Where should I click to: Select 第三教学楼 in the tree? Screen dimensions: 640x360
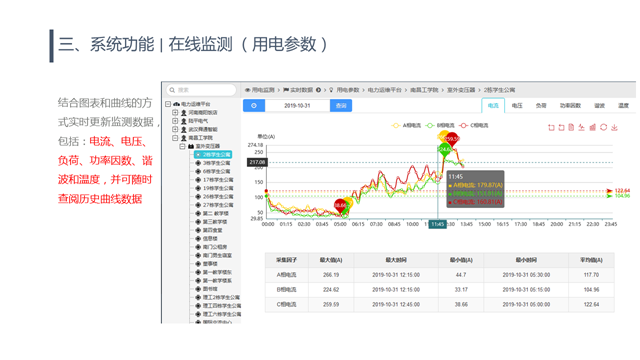point(215,222)
